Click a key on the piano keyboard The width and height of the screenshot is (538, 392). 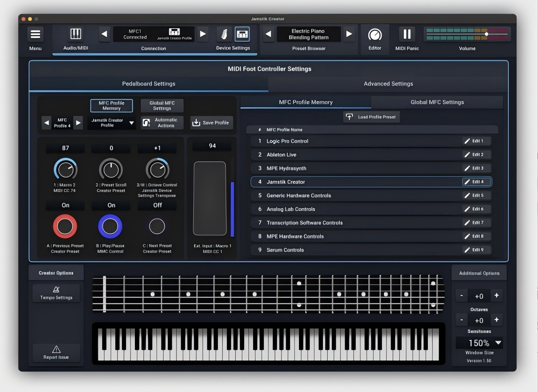(x=269, y=344)
